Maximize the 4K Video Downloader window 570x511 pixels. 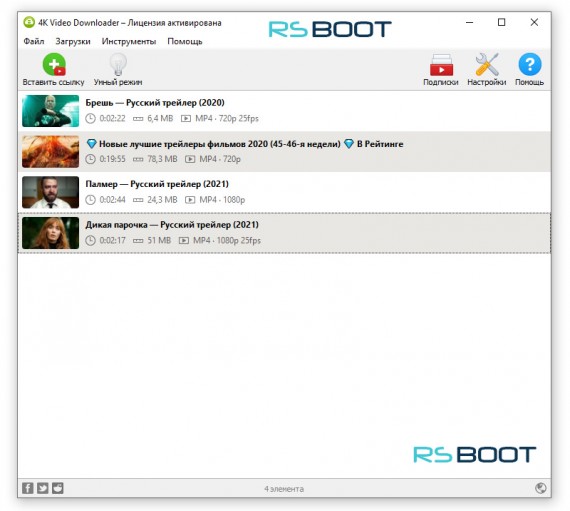coord(502,23)
